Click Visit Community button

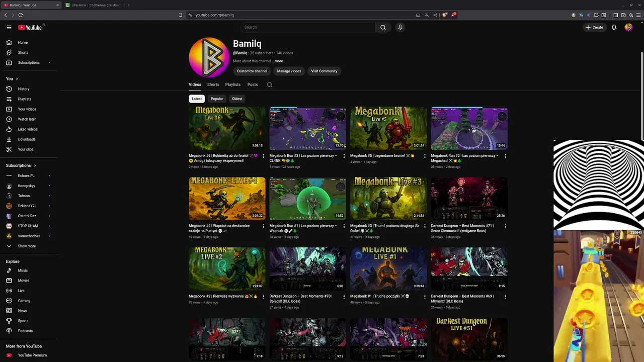click(324, 71)
